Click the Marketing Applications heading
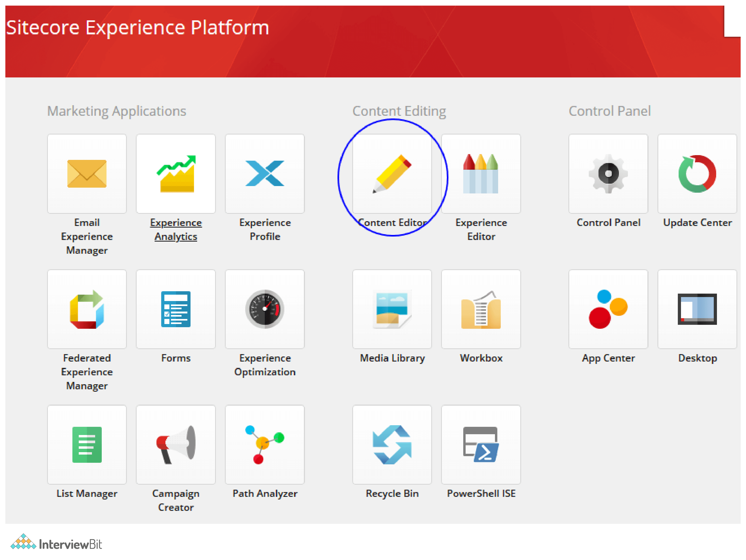This screenshot has height=560, width=746. tap(117, 111)
